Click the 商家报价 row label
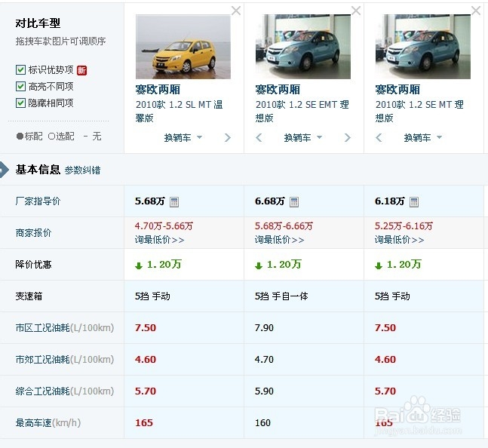Screen dimensions: 488x448 point(33,233)
